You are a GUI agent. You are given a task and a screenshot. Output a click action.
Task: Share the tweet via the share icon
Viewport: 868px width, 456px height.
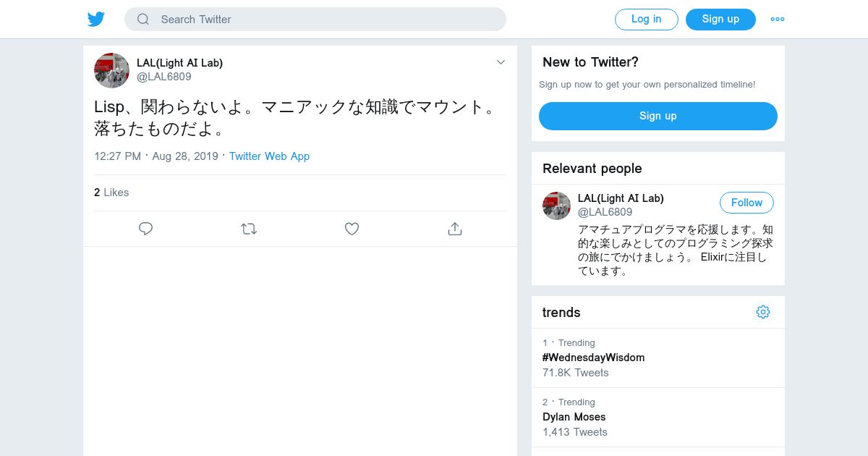pos(455,229)
